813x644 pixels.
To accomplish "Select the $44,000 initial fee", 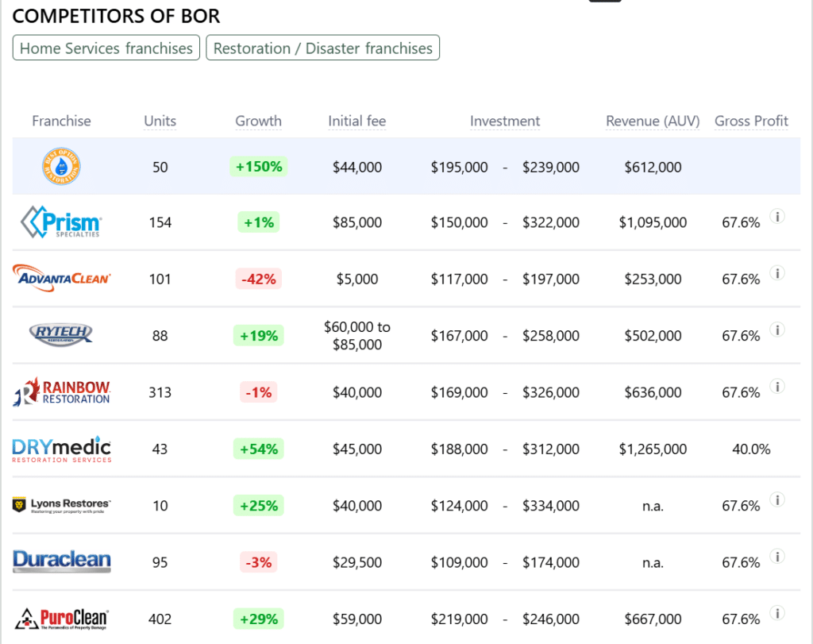I will tap(356, 167).
